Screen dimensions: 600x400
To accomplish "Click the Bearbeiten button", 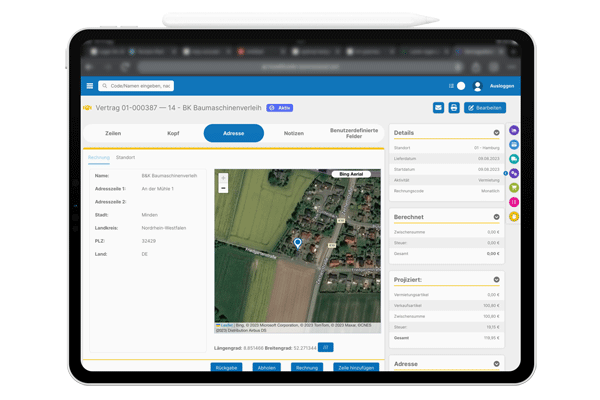I will click(485, 108).
